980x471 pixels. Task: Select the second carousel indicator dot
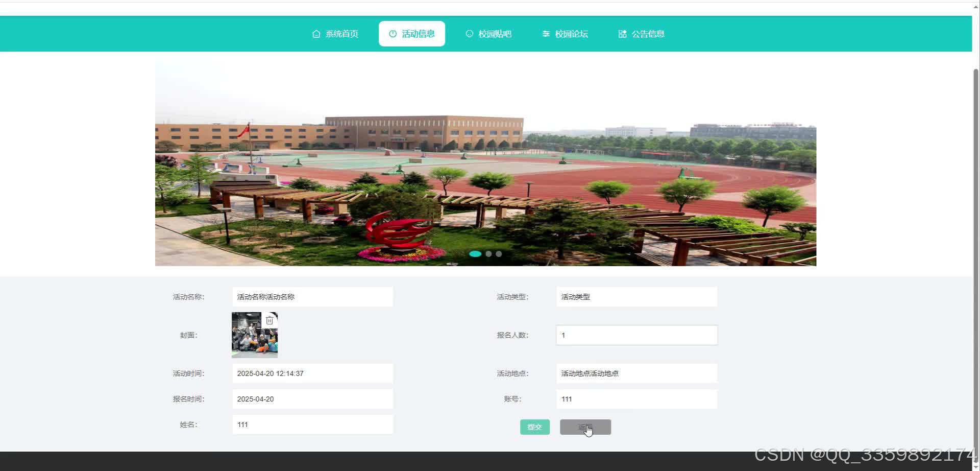point(488,254)
